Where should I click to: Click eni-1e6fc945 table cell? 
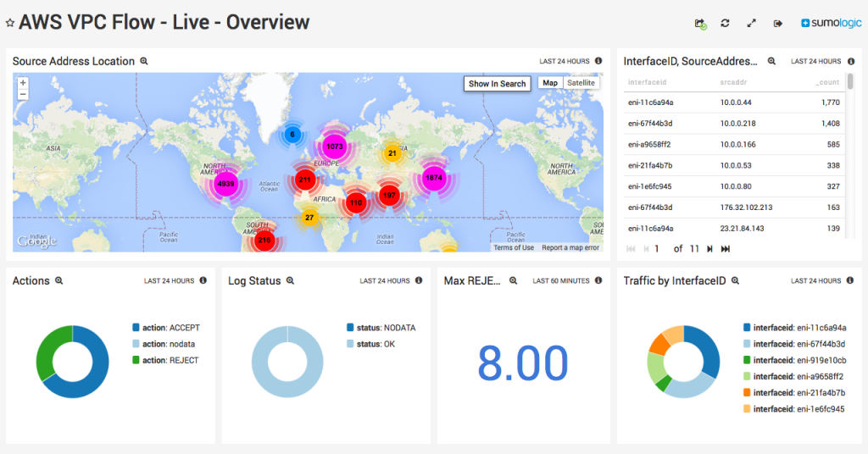(650, 186)
